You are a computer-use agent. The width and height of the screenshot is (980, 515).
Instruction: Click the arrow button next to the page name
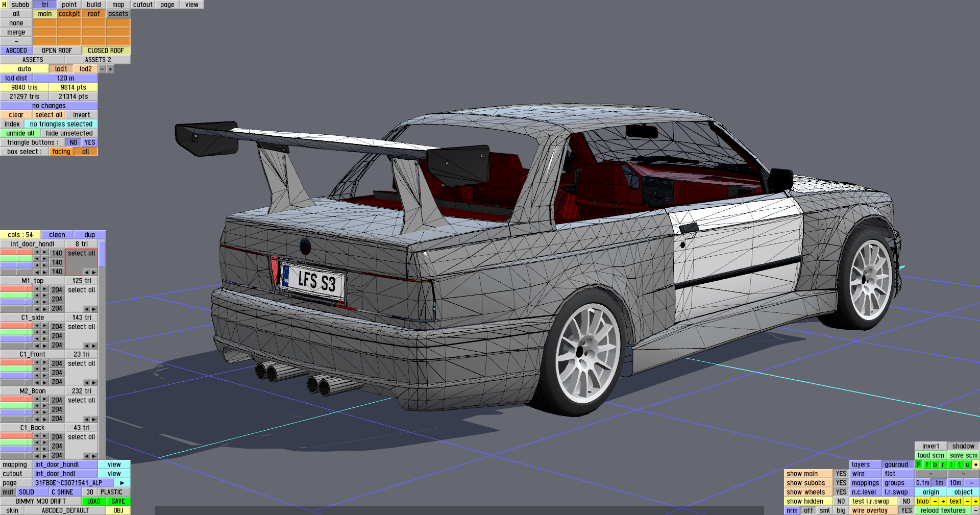tap(122, 483)
